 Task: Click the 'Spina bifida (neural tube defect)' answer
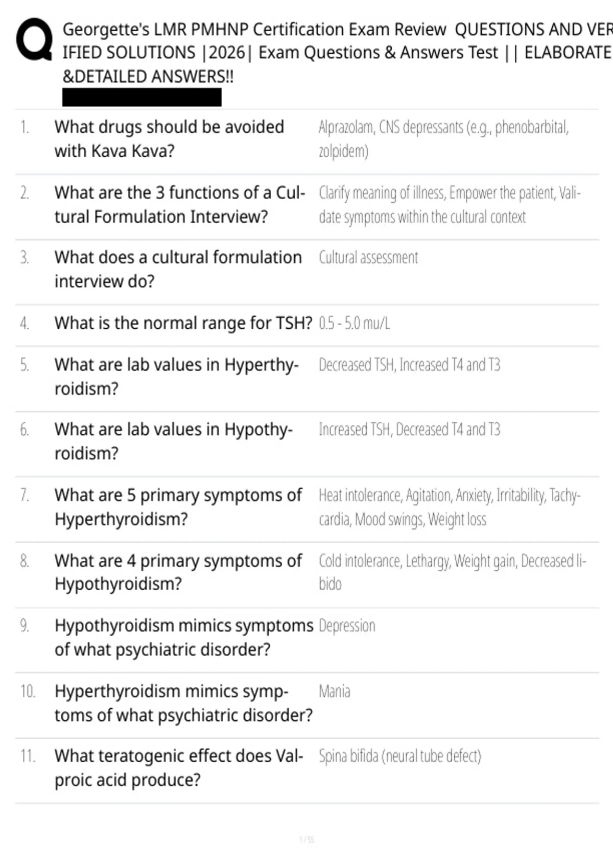pos(400,756)
